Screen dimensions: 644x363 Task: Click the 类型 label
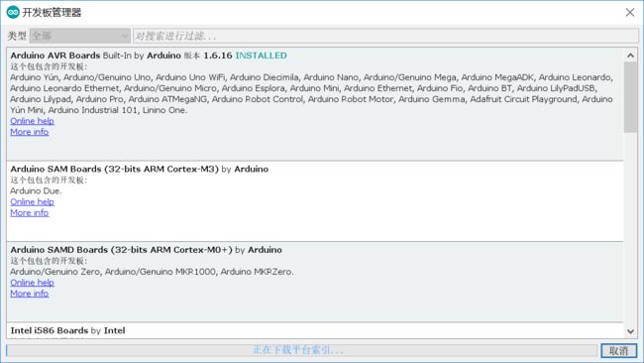(17, 36)
